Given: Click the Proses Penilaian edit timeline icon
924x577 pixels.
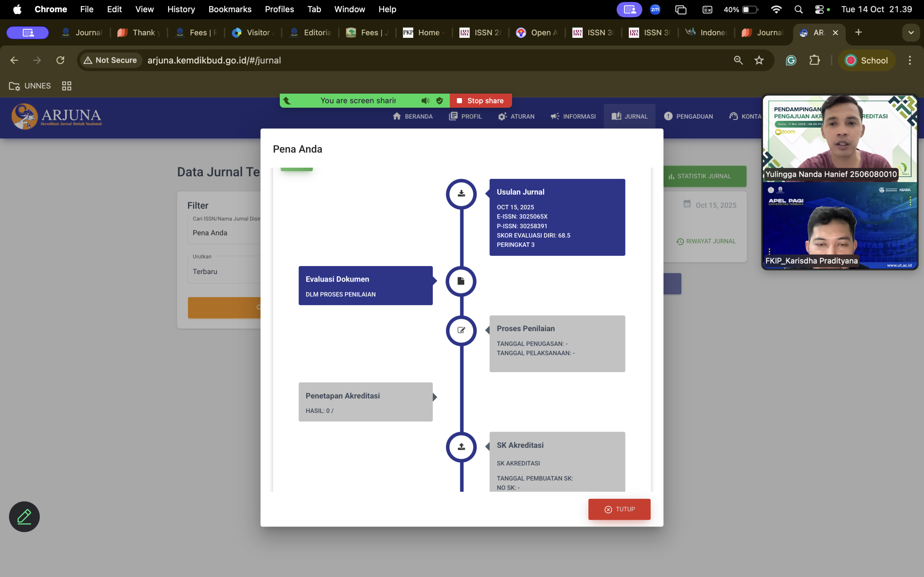Looking at the screenshot, I should tap(461, 330).
